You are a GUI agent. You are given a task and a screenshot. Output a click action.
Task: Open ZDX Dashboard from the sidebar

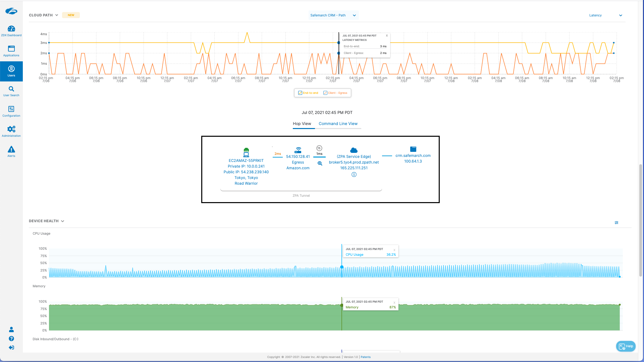tap(11, 31)
